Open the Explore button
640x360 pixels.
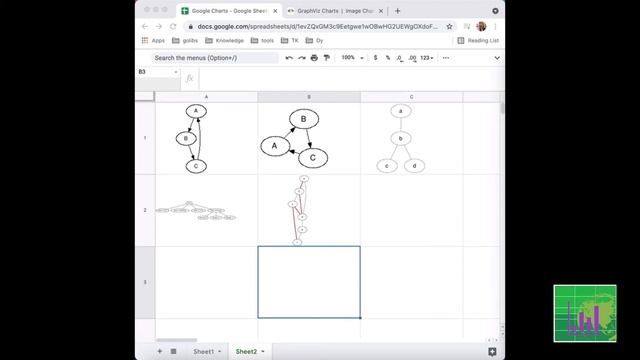492,351
